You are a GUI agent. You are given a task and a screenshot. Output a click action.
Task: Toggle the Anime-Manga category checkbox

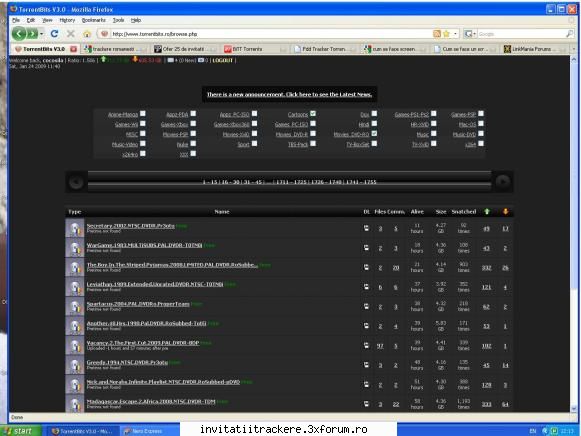(x=143, y=114)
